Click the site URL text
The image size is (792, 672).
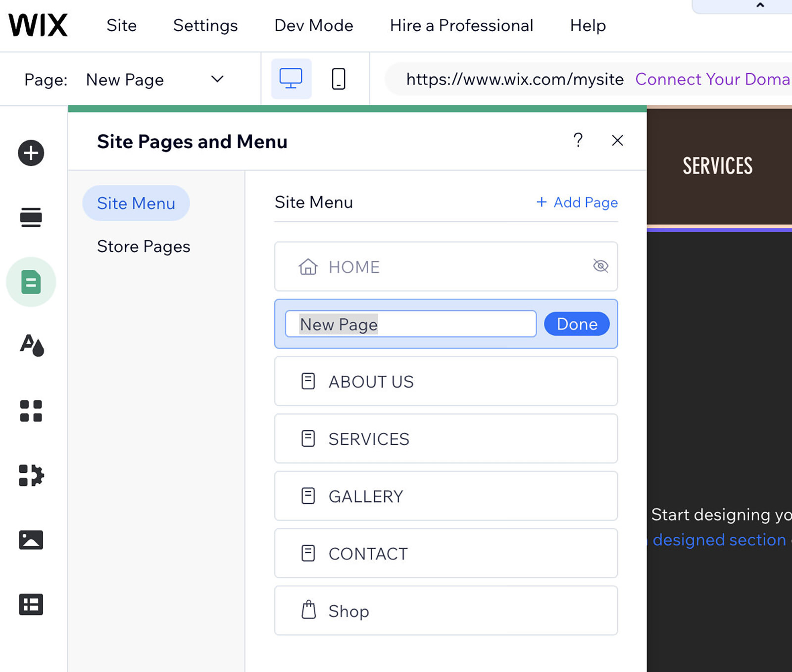tap(515, 79)
